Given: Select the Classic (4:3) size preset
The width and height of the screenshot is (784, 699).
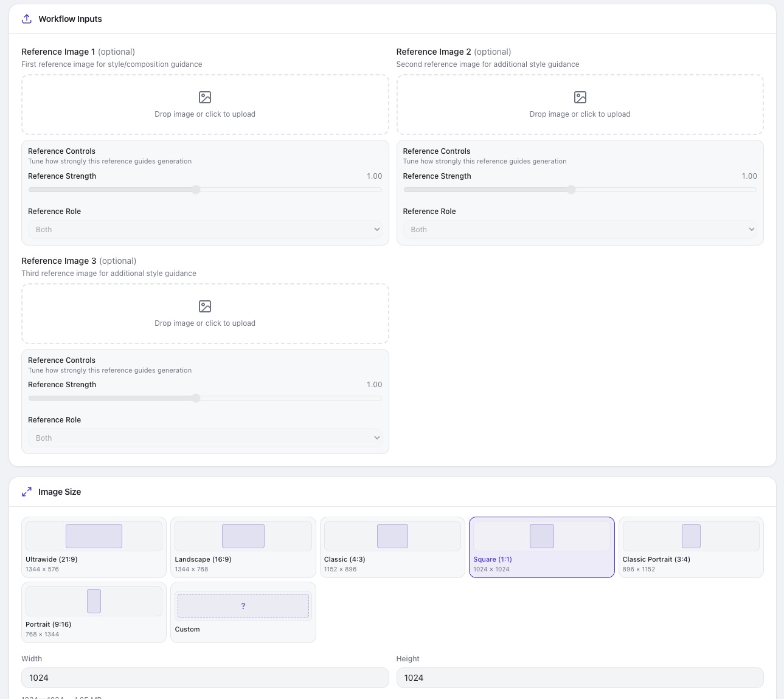Looking at the screenshot, I should coord(392,547).
